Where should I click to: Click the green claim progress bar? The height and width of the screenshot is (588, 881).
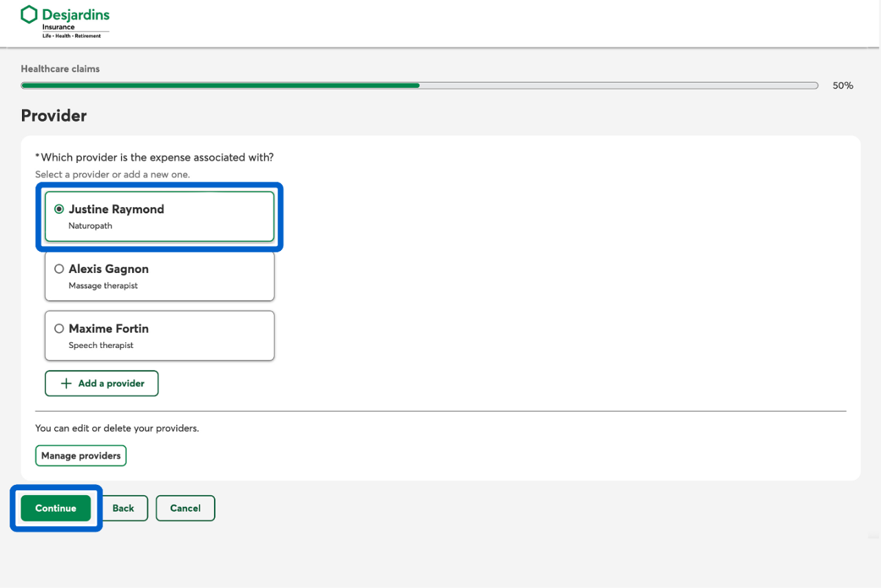tap(220, 86)
